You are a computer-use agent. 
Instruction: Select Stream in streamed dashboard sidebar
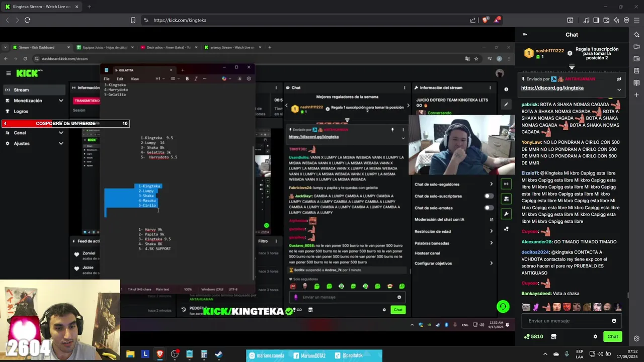click(34, 89)
